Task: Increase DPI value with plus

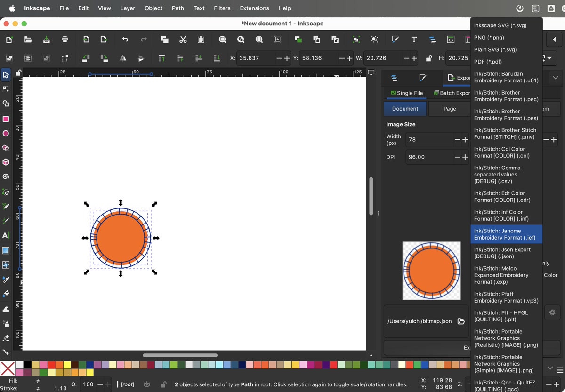Action: click(x=465, y=157)
